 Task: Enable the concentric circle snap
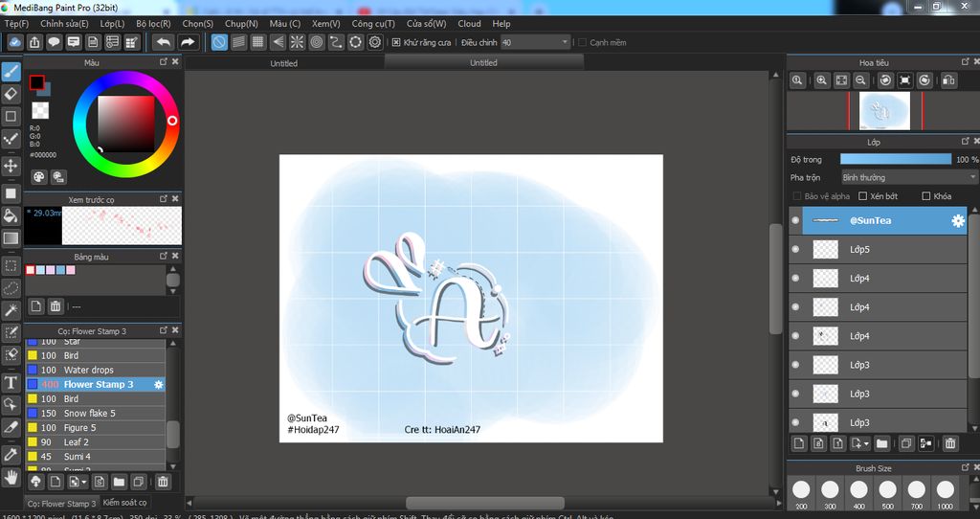click(x=317, y=42)
